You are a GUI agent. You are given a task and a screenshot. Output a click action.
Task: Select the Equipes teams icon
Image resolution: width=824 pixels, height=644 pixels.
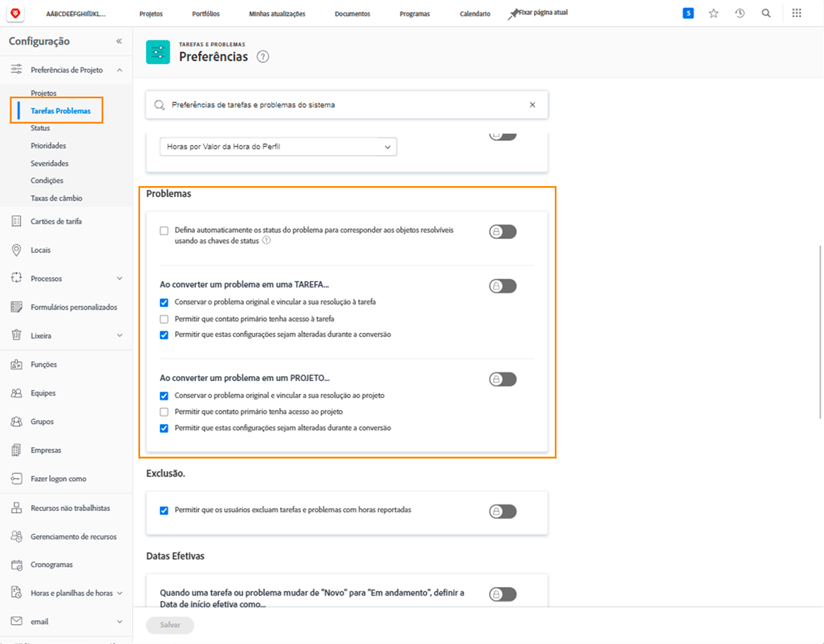coord(15,393)
